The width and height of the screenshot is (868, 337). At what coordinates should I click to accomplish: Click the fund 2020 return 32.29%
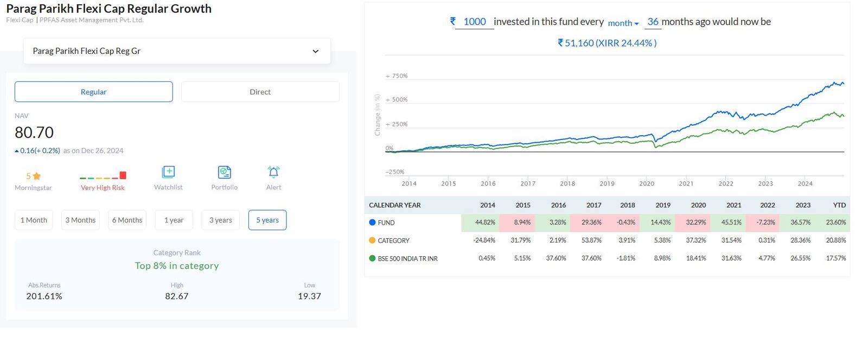(696, 222)
